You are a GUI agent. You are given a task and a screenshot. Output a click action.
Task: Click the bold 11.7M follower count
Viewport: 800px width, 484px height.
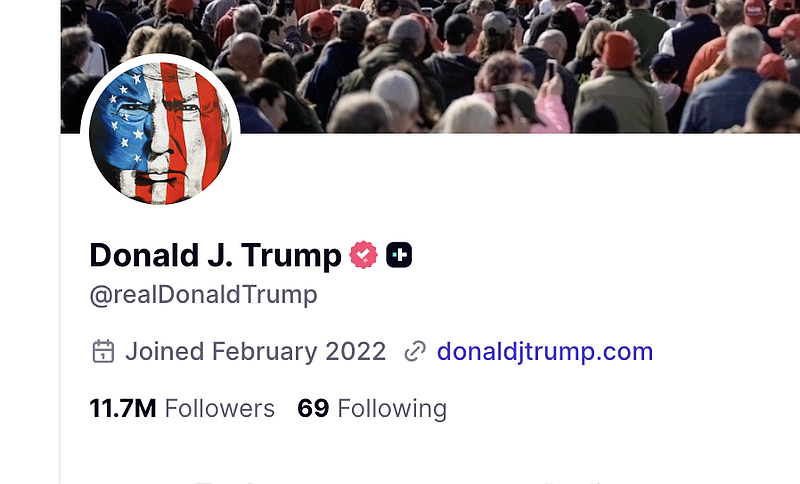coord(123,409)
